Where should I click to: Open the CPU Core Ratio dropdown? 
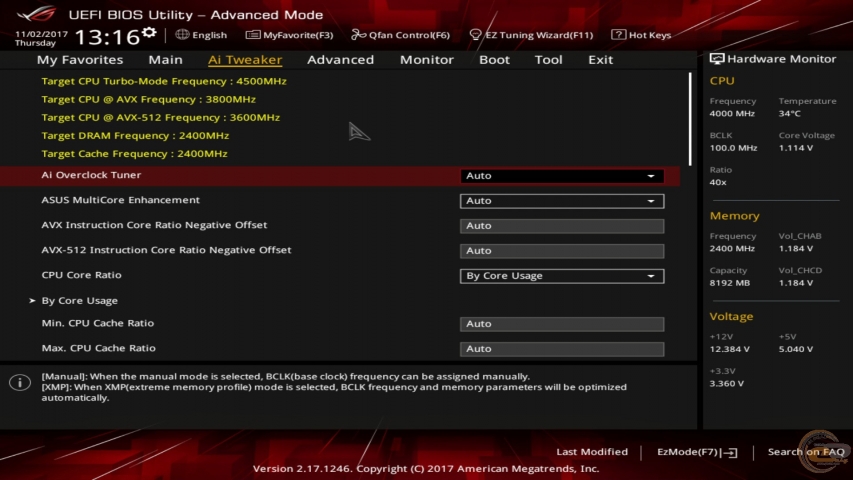pos(562,276)
